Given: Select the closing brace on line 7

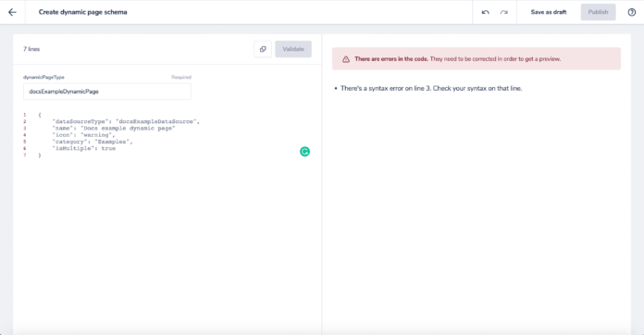Looking at the screenshot, I should point(40,155).
